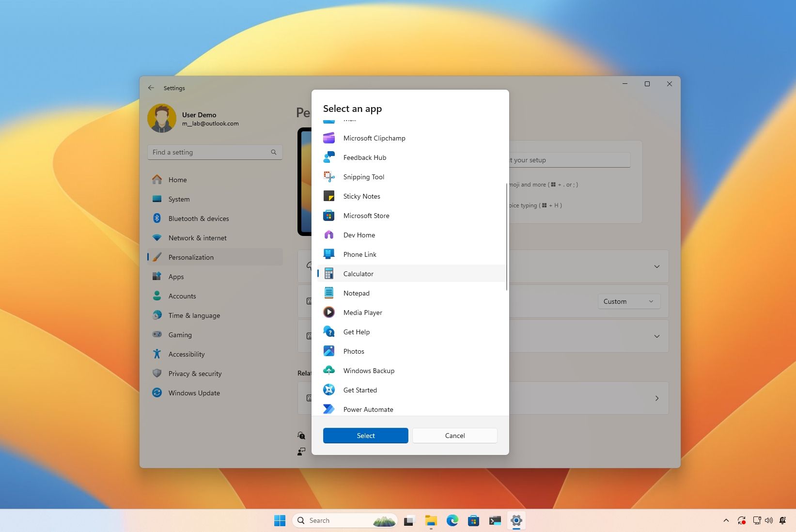Screen dimensions: 796x532
Task: Open Windows Update in the sidebar
Action: [x=194, y=393]
